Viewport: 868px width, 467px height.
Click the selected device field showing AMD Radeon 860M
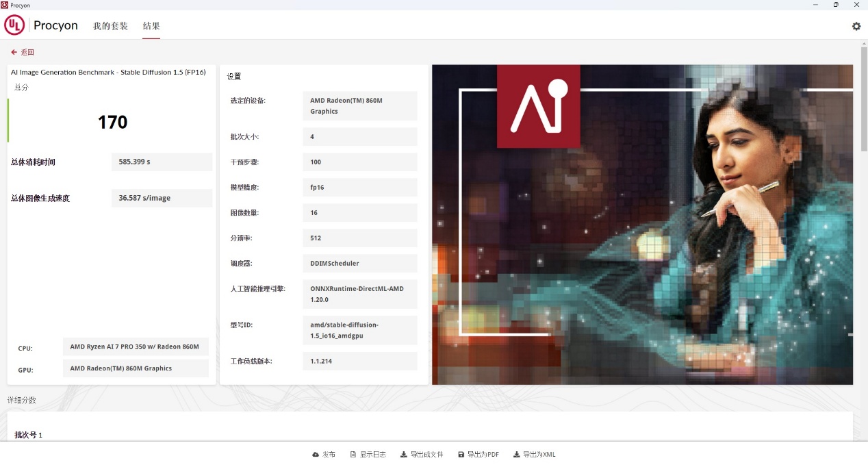359,105
